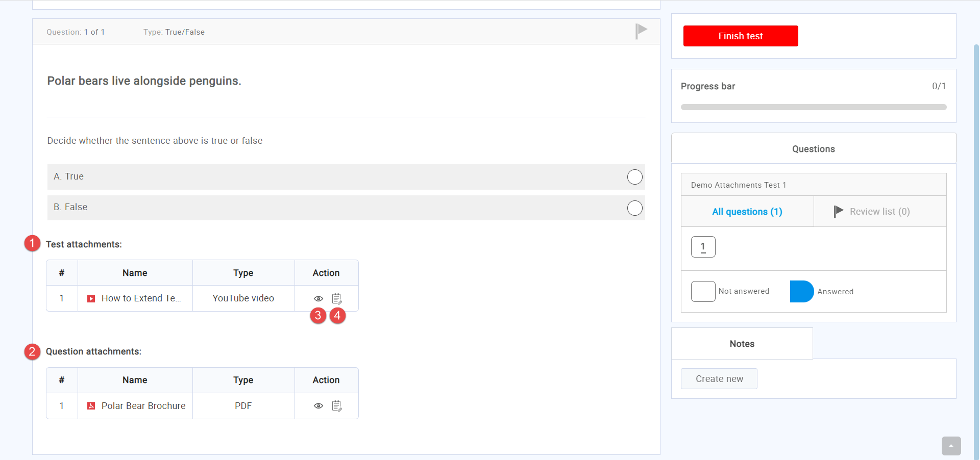The width and height of the screenshot is (980, 460).
Task: Select the True answer radio button
Action: (x=634, y=177)
